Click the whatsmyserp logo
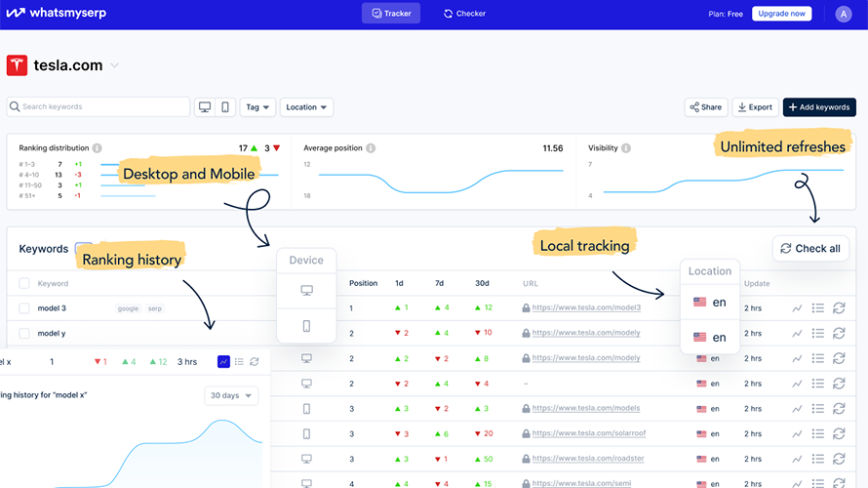This screenshot has width=868, height=488. click(56, 13)
